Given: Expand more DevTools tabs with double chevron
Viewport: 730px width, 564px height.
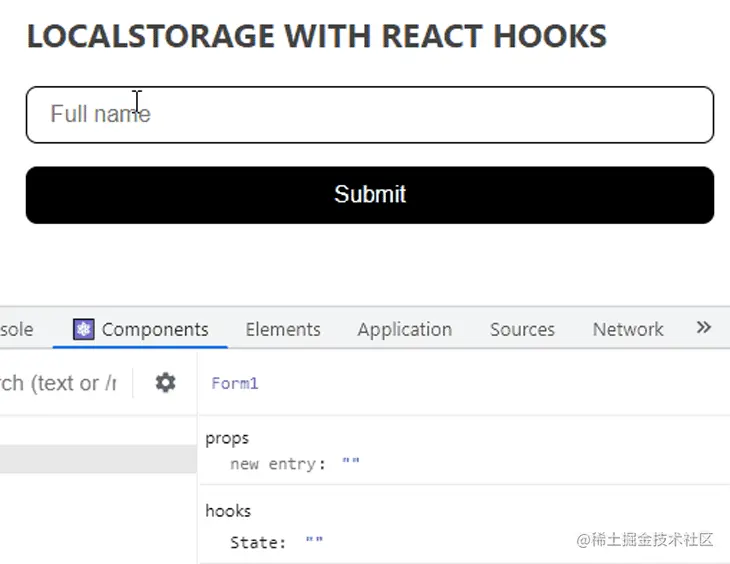Looking at the screenshot, I should tap(703, 327).
